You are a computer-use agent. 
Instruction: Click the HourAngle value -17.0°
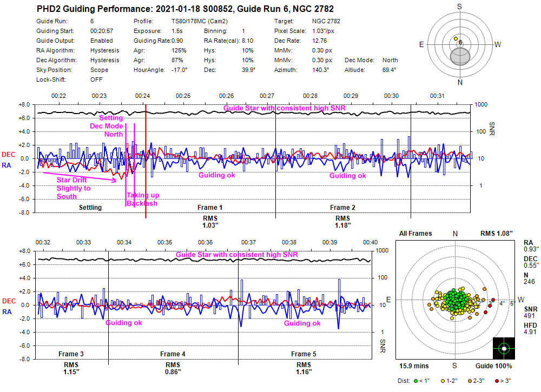pos(180,70)
